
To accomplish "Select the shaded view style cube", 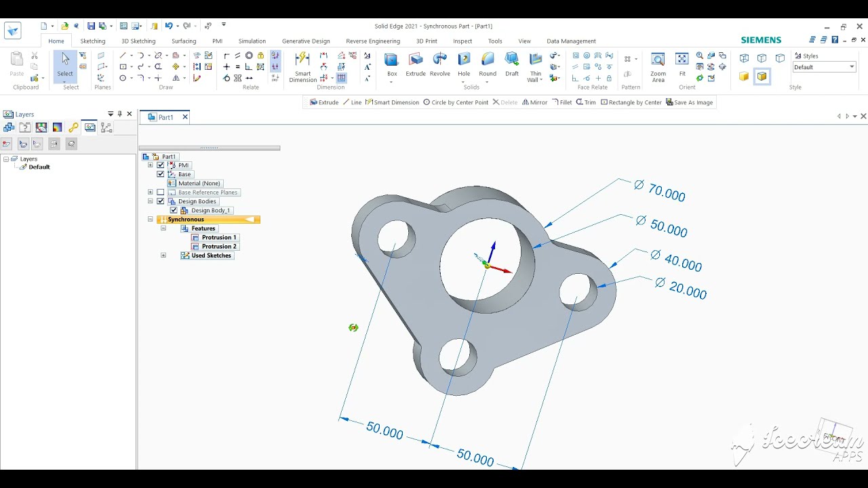I will (744, 77).
